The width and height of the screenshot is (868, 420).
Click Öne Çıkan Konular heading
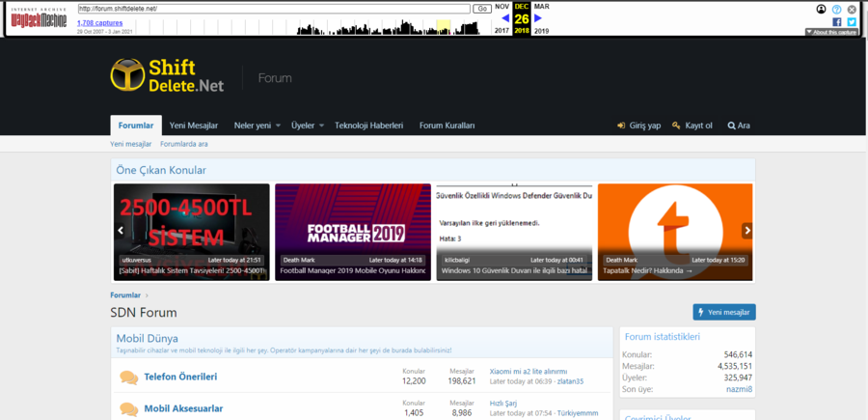(x=161, y=170)
